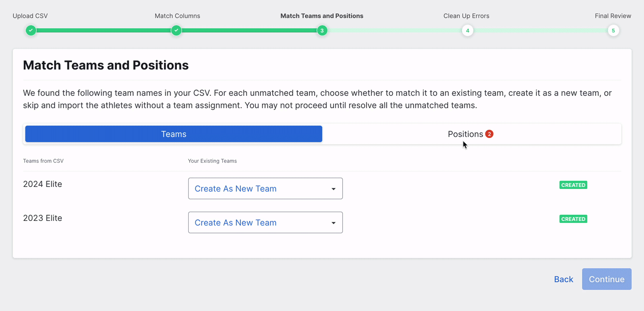Image resolution: width=644 pixels, height=311 pixels.
Task: Click the Final Review step label
Action: coord(613,16)
